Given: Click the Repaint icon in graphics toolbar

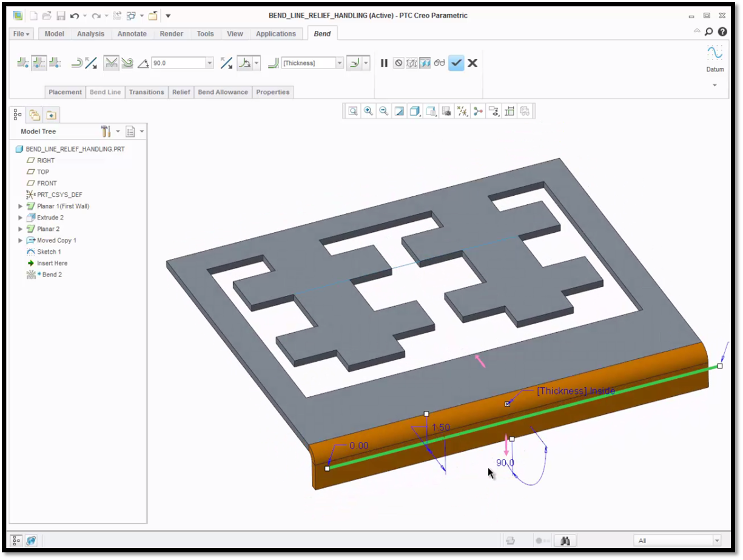Looking at the screenshot, I should tap(399, 111).
